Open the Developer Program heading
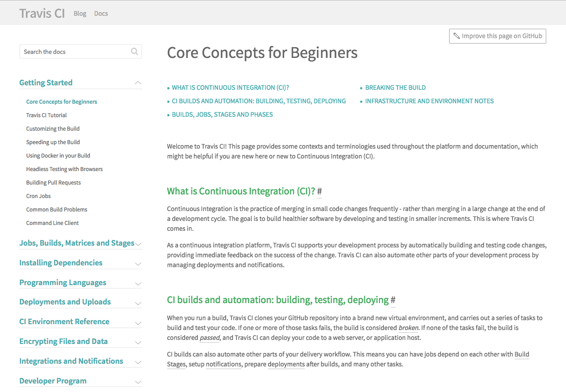Image resolution: width=566 pixels, height=392 pixels. click(53, 381)
